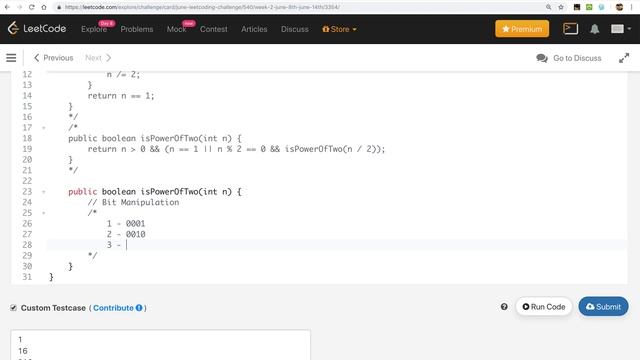Click the browser profile avatar icon
This screenshot has width=640, height=360.
[x=619, y=7]
